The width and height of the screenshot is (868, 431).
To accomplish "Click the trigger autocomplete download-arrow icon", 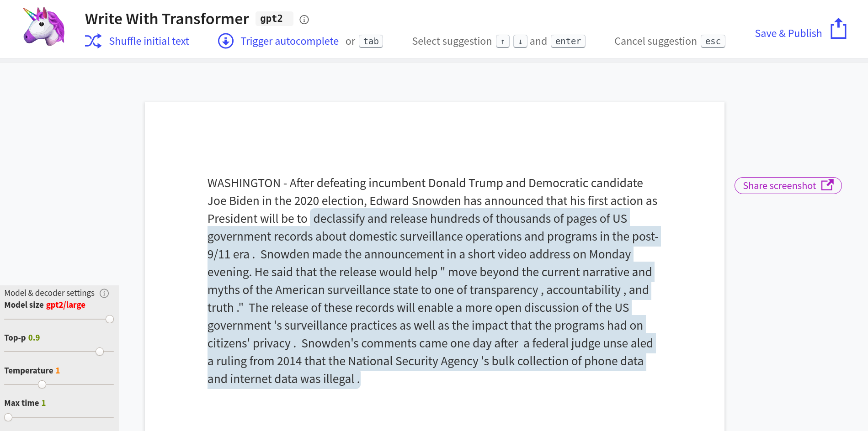I will 226,41.
